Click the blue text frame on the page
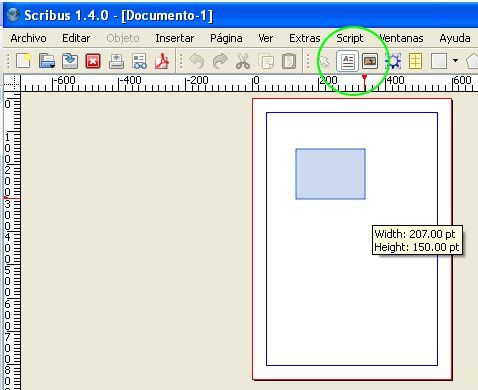The image size is (478, 390). 330,174
